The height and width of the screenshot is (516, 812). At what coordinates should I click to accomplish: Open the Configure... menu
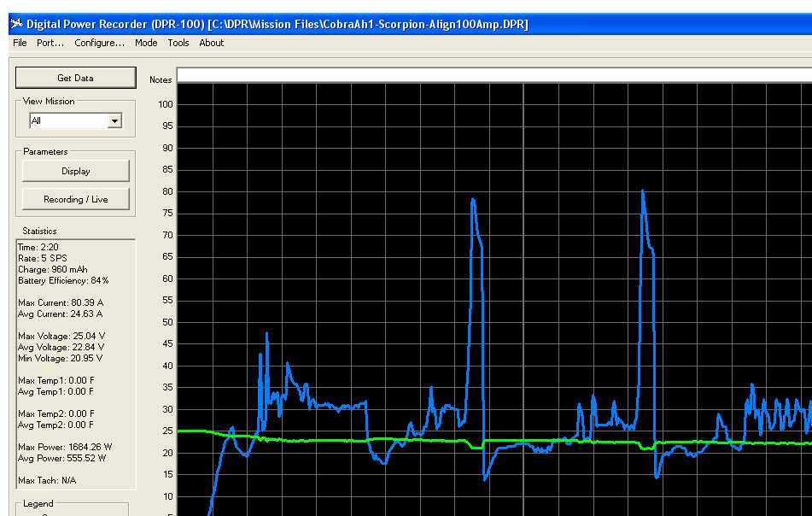click(x=99, y=43)
